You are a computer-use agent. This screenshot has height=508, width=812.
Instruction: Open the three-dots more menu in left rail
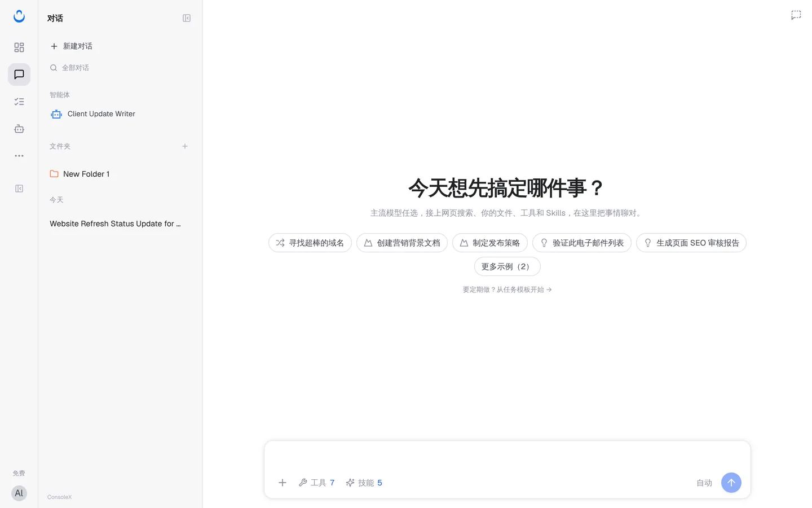[x=19, y=156]
